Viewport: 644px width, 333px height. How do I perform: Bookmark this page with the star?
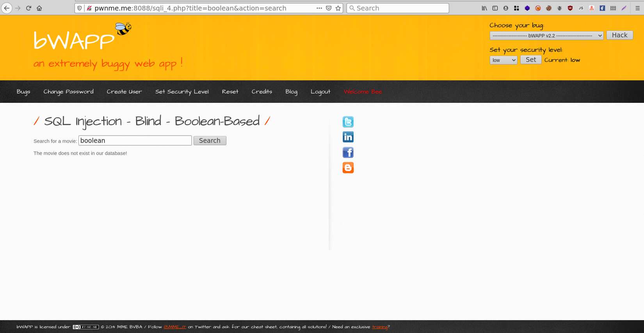click(338, 8)
